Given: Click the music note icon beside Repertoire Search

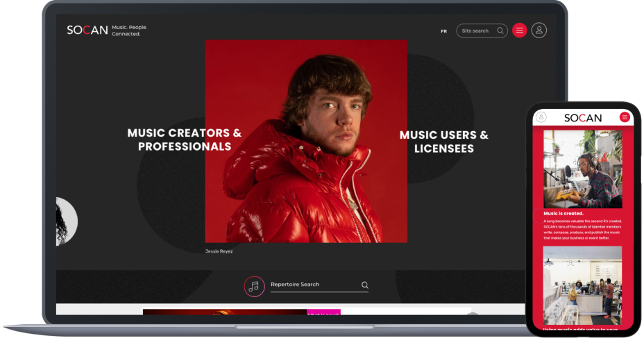Looking at the screenshot, I should pyautogui.click(x=254, y=286).
